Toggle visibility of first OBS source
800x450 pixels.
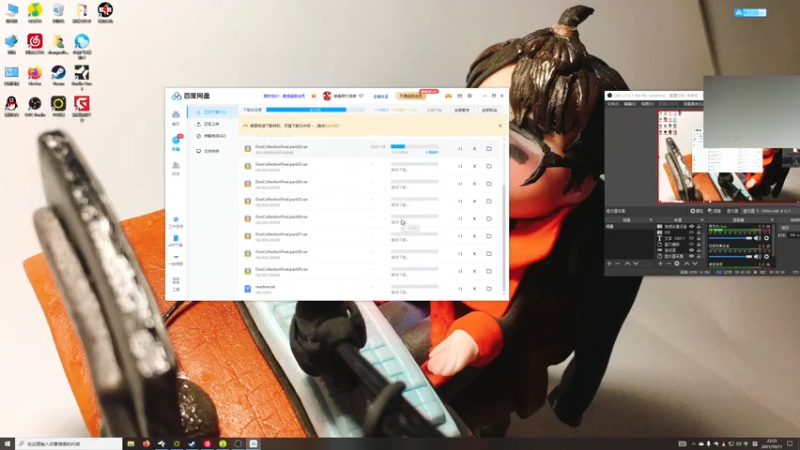(x=691, y=227)
